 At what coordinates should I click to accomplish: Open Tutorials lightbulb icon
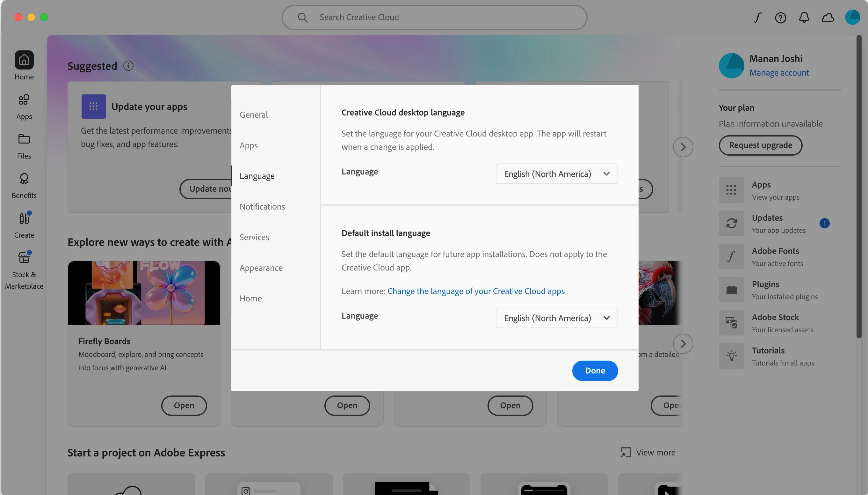coord(732,356)
